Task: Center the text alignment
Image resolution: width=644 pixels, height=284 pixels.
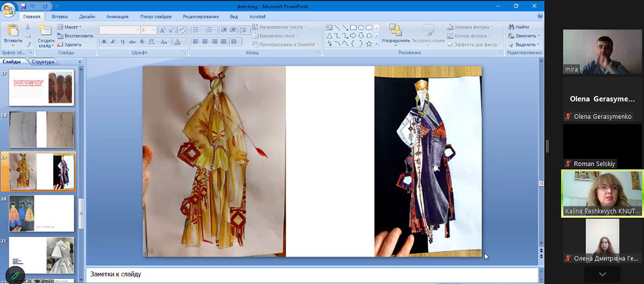Action: pos(205,42)
